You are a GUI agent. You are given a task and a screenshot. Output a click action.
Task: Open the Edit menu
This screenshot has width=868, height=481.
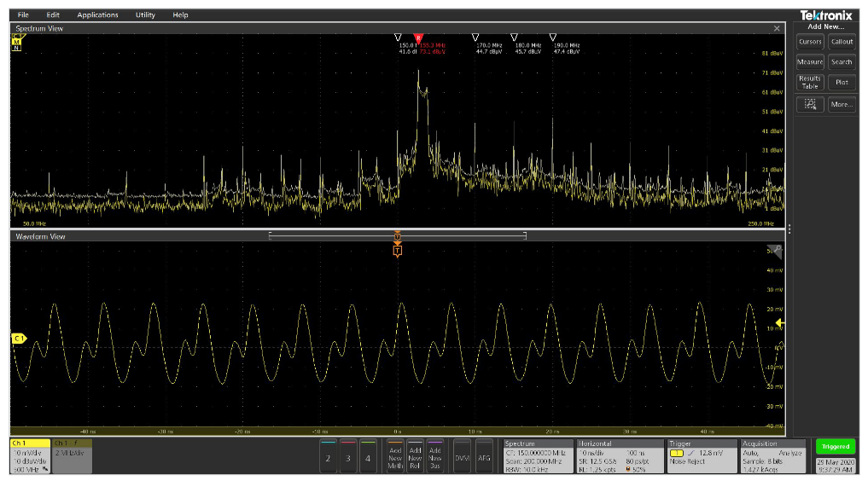click(53, 15)
